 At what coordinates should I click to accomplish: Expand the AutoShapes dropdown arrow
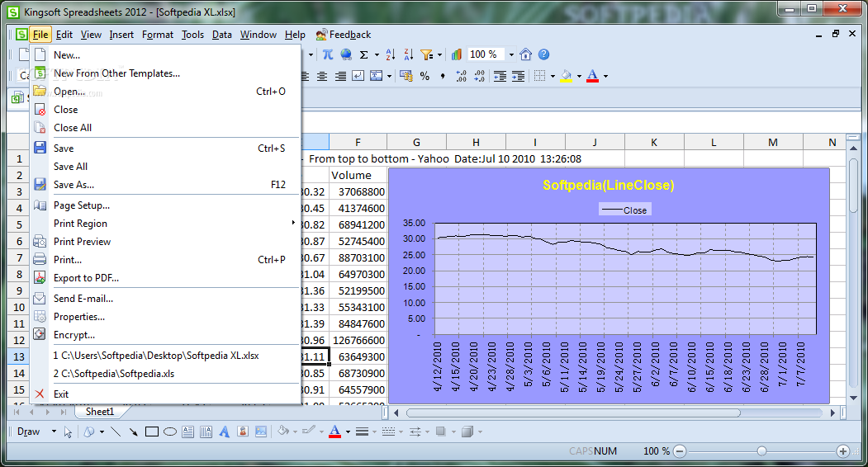pos(102,432)
